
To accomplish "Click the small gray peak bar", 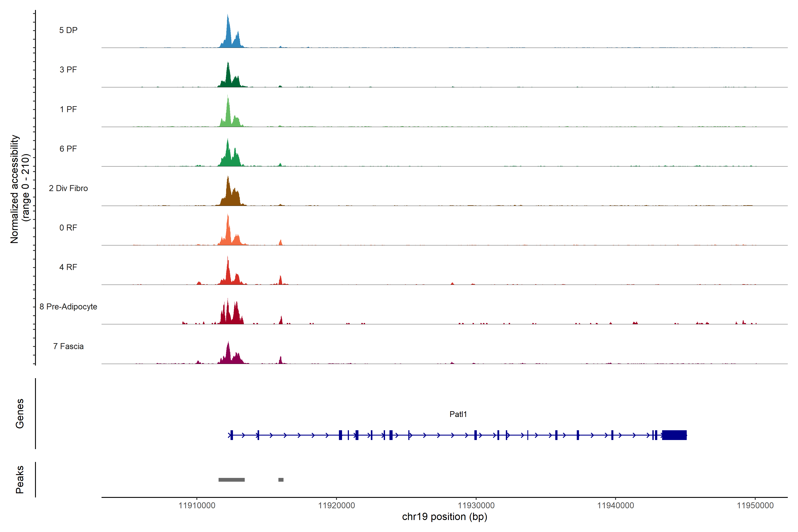I will pyautogui.click(x=281, y=480).
